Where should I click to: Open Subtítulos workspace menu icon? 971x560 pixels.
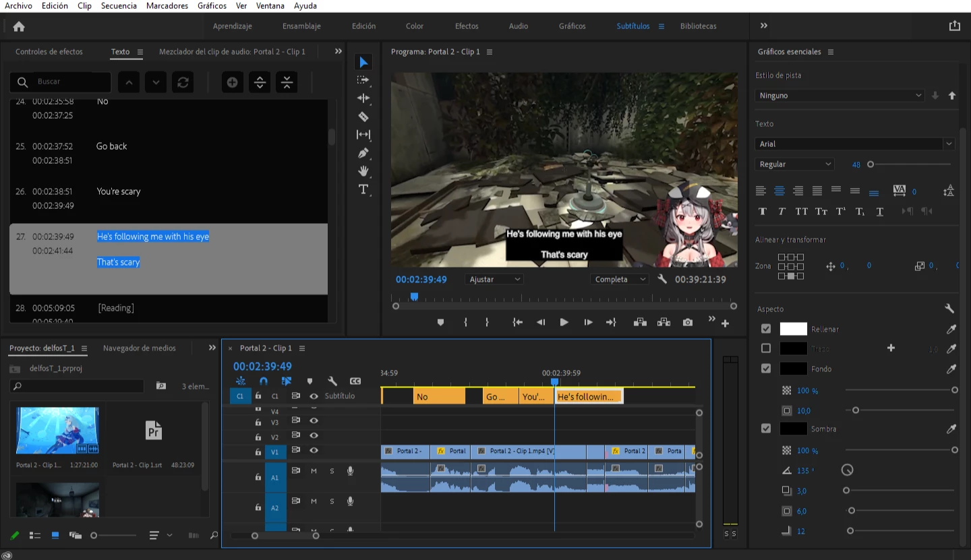click(x=661, y=26)
